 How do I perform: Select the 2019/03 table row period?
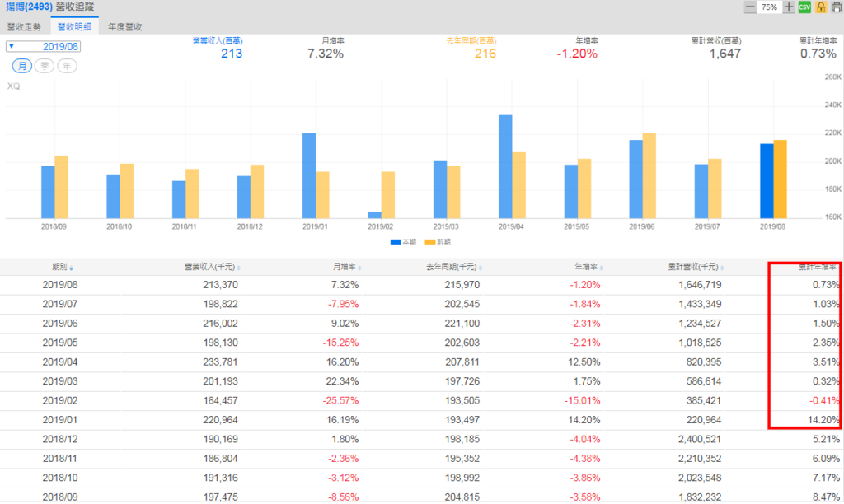[x=59, y=381]
